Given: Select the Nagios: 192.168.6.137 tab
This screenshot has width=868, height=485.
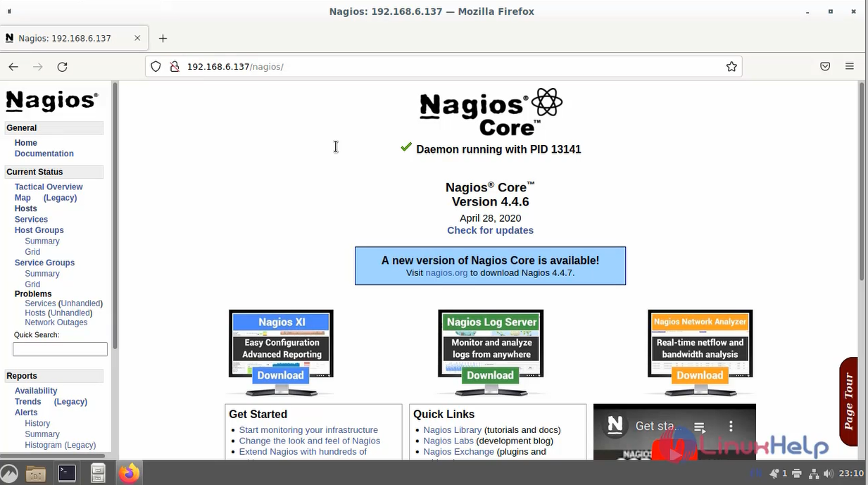Looking at the screenshot, I should [x=73, y=38].
